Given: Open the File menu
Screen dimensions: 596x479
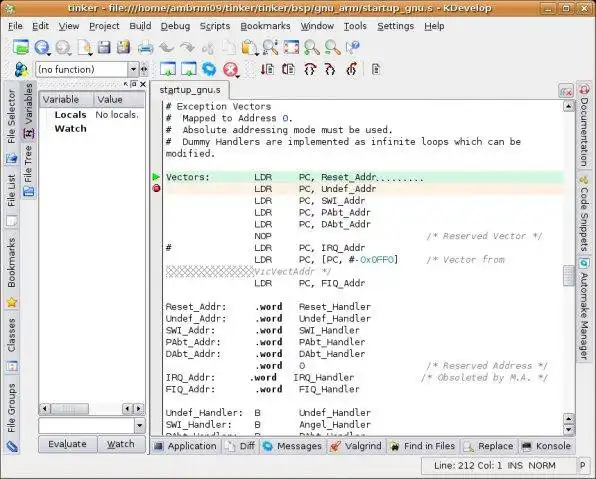Looking at the screenshot, I should (15, 26).
